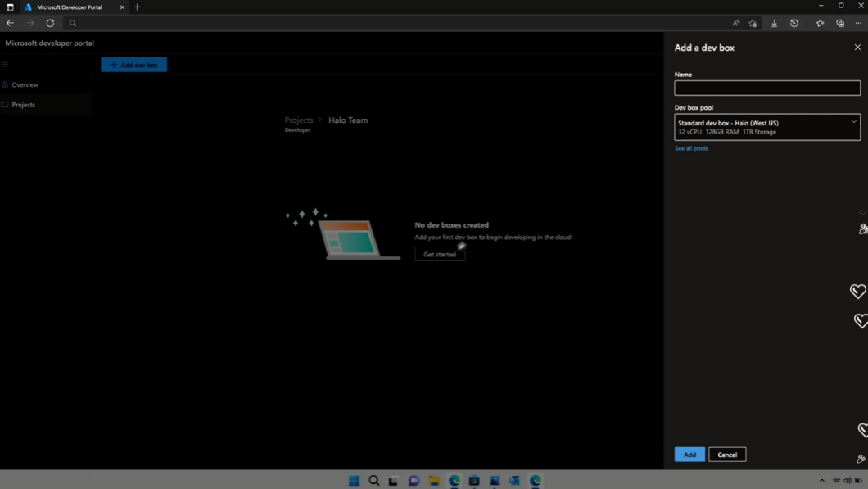Click the Get started button

click(440, 254)
